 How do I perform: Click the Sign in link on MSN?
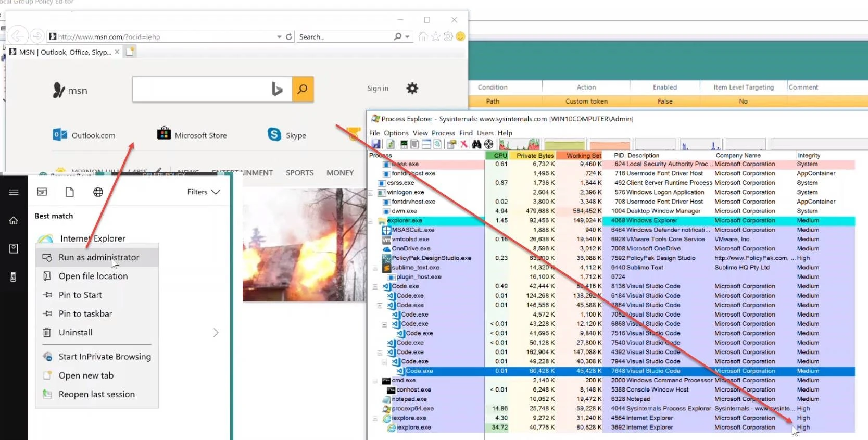click(x=378, y=89)
